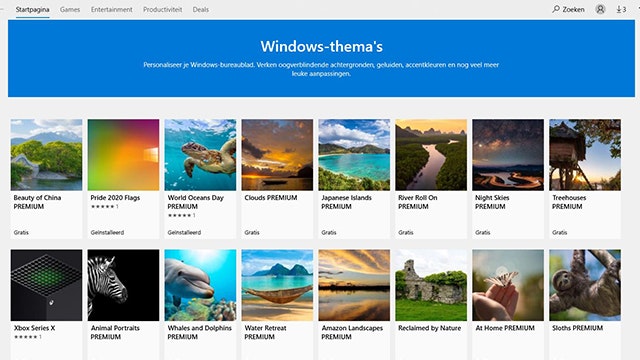Click the Reclaimed by Nature title
640x360 pixels.
[x=429, y=328]
